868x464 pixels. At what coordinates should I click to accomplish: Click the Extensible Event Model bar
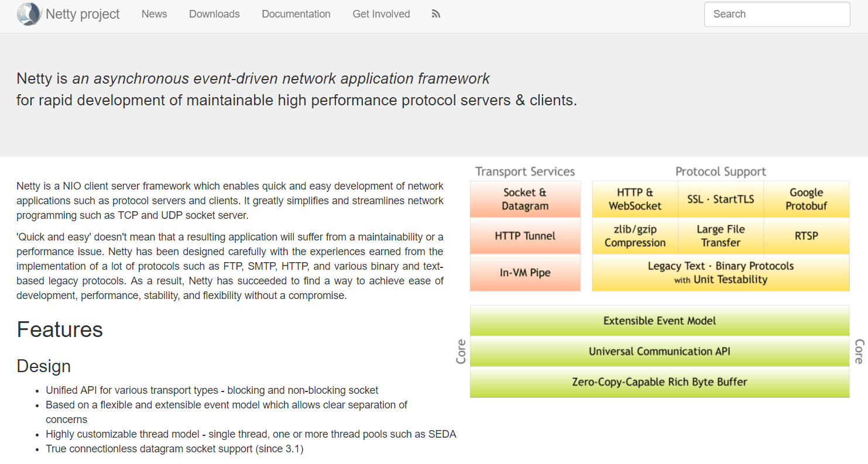(660, 321)
